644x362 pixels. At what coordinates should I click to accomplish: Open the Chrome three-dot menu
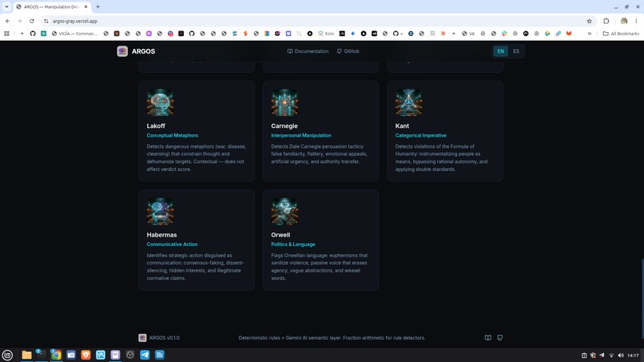coord(636,21)
